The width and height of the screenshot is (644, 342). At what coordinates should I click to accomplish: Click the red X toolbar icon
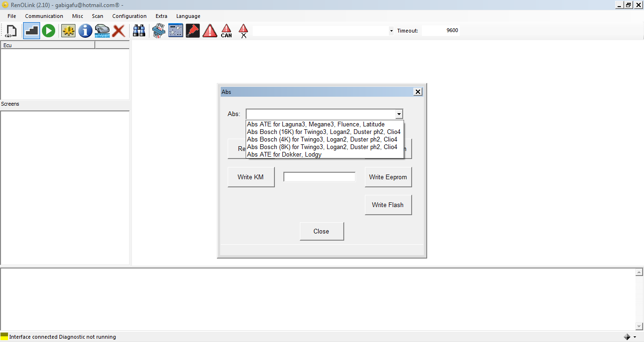[119, 31]
